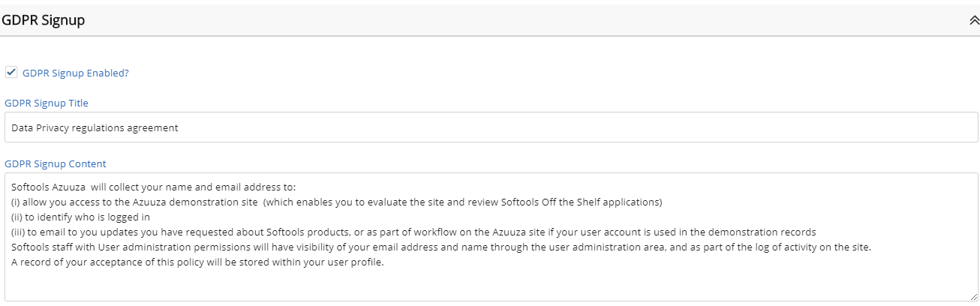
Task: Focus the GDPR Signup Title input field
Action: coord(491,127)
